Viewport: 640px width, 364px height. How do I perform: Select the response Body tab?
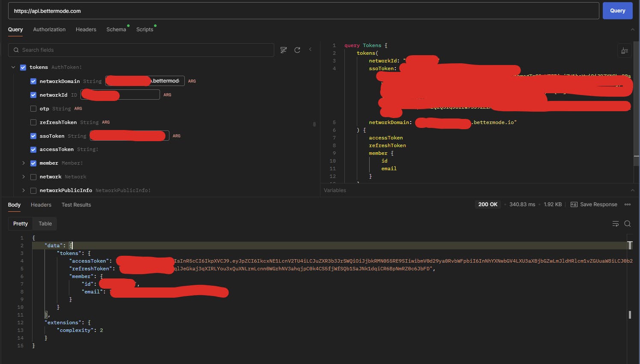(x=14, y=205)
